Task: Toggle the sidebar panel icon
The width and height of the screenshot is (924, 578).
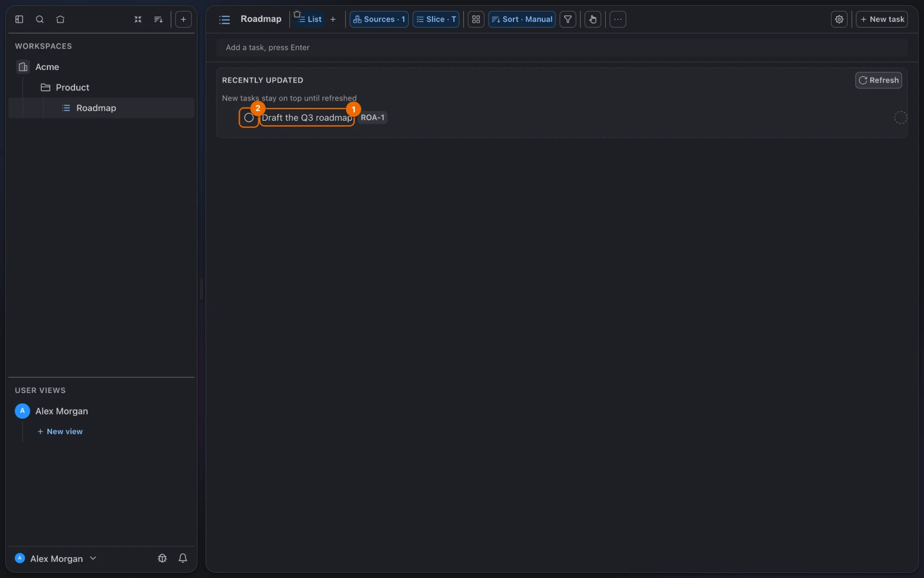Action: (19, 19)
